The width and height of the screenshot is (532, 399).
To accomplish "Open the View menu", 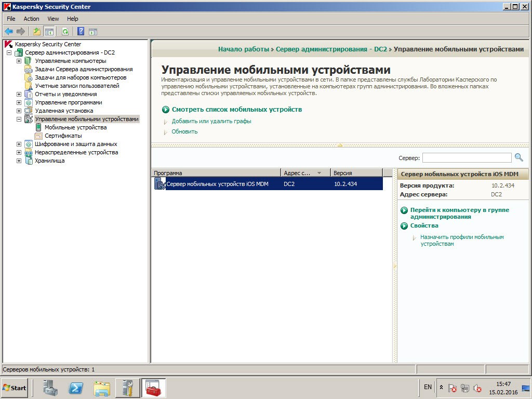I will pos(53,19).
